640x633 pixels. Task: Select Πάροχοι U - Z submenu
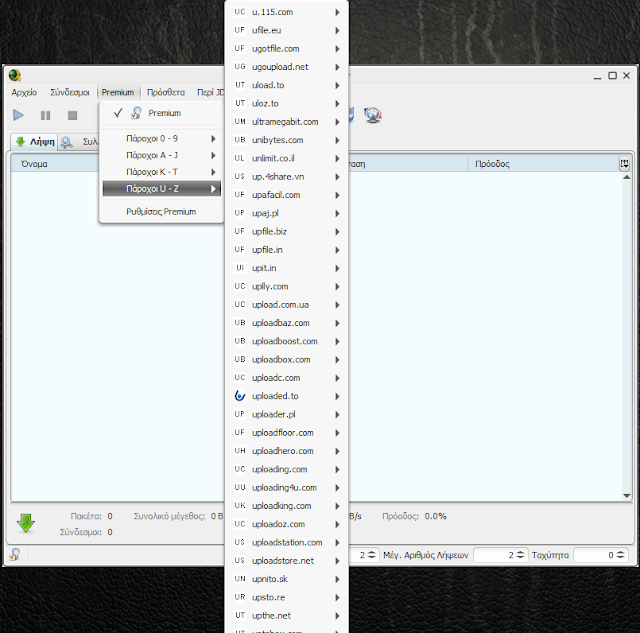161,189
